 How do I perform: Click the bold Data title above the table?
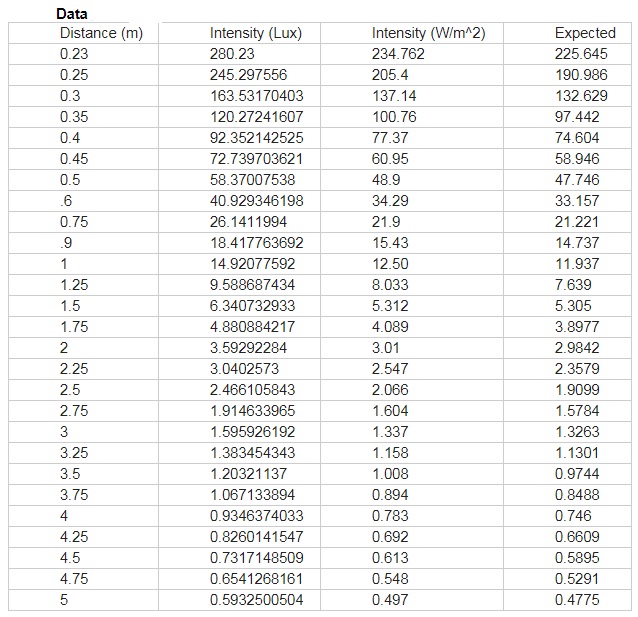[x=71, y=14]
